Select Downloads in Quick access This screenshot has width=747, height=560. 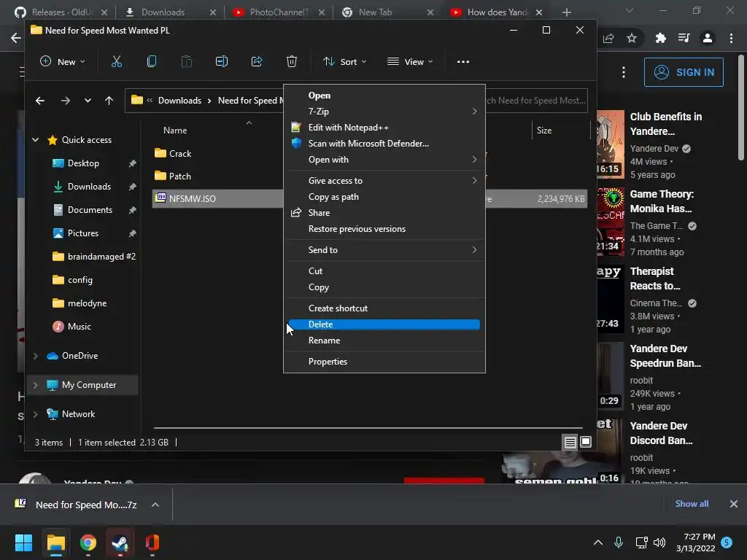point(89,187)
